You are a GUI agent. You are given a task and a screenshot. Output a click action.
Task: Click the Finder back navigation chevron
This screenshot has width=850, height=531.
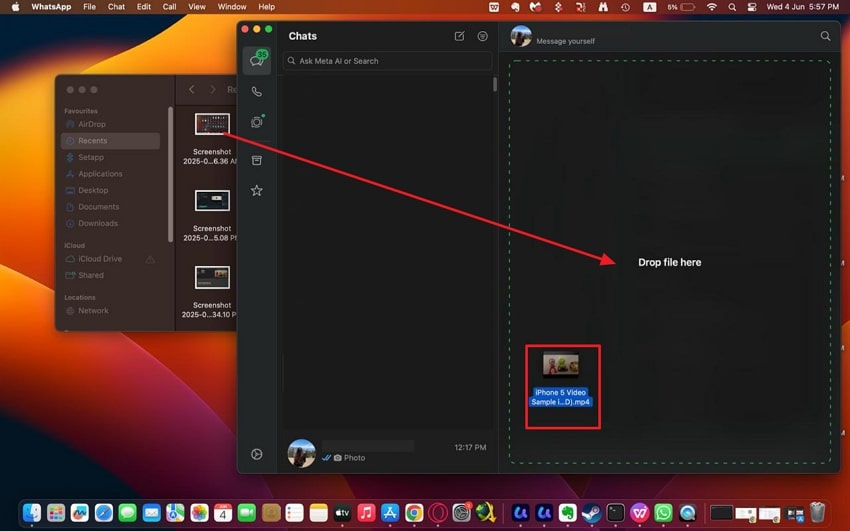191,90
